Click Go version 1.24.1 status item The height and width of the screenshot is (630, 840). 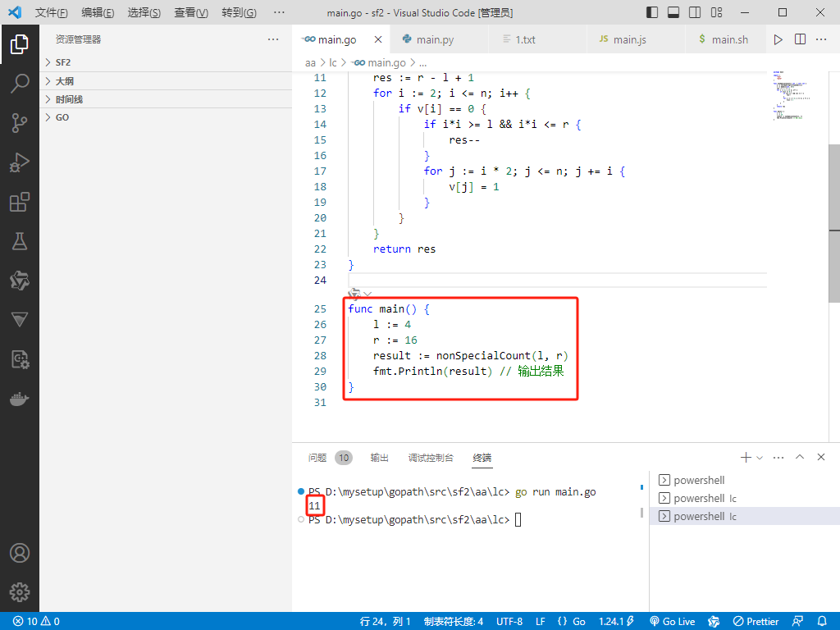(x=616, y=622)
